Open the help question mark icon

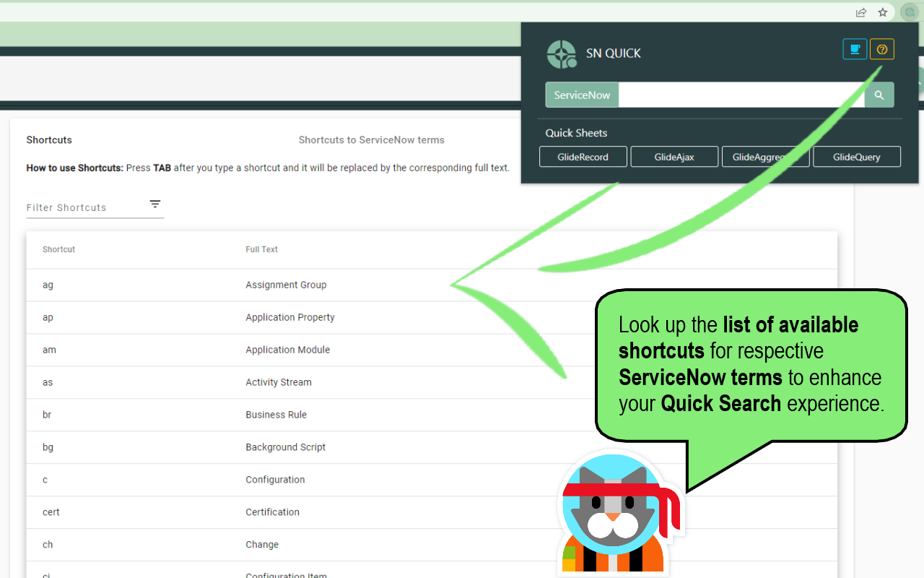tap(882, 49)
